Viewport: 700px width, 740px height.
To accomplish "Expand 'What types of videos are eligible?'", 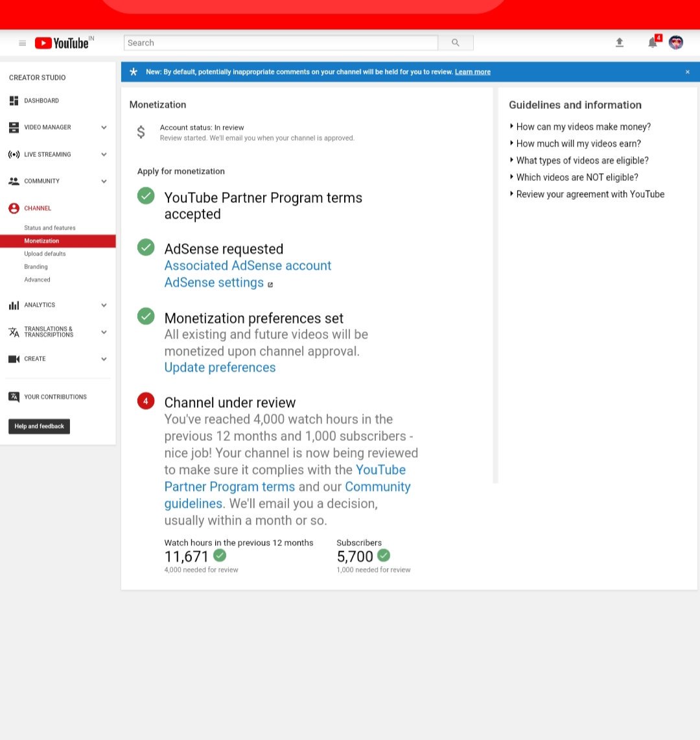I will tap(579, 160).
